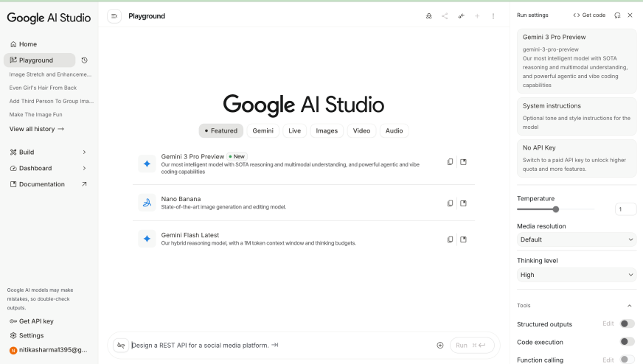Switch to the Video tab

tap(361, 130)
